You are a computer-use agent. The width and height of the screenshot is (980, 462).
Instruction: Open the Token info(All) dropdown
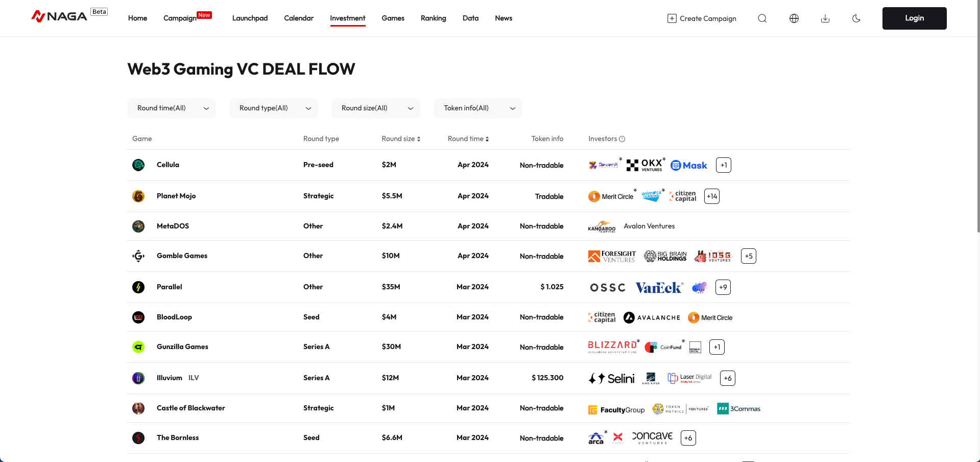pyautogui.click(x=478, y=108)
